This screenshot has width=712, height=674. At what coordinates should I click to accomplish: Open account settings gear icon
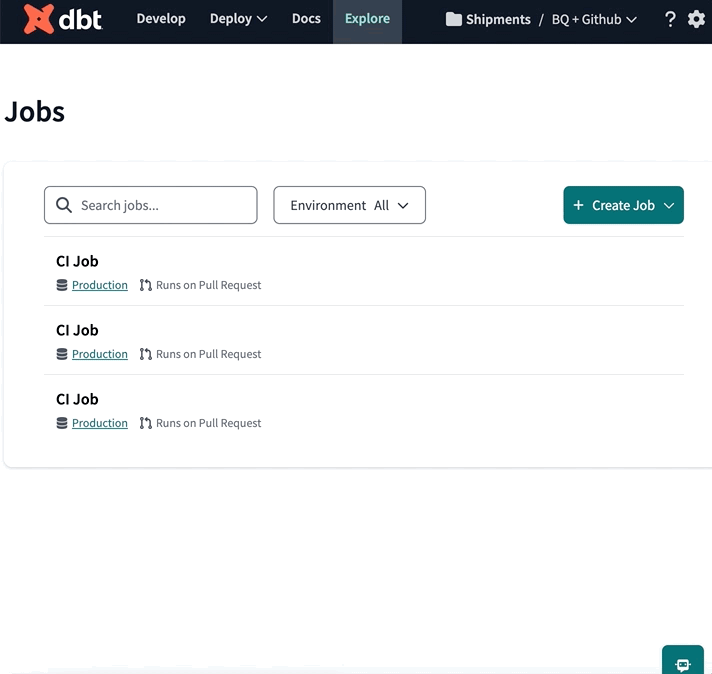pos(696,19)
